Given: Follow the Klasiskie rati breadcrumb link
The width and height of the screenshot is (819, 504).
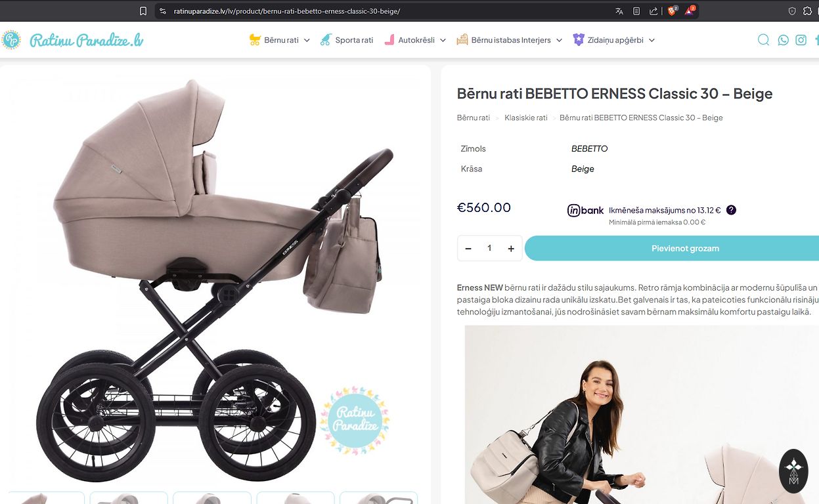Looking at the screenshot, I should [525, 118].
